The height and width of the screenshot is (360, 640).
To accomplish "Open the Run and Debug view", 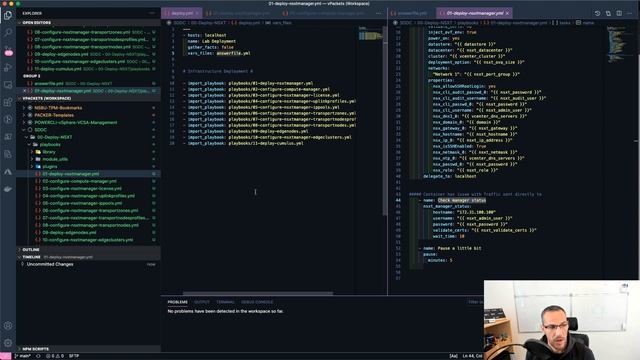I will point(8,68).
